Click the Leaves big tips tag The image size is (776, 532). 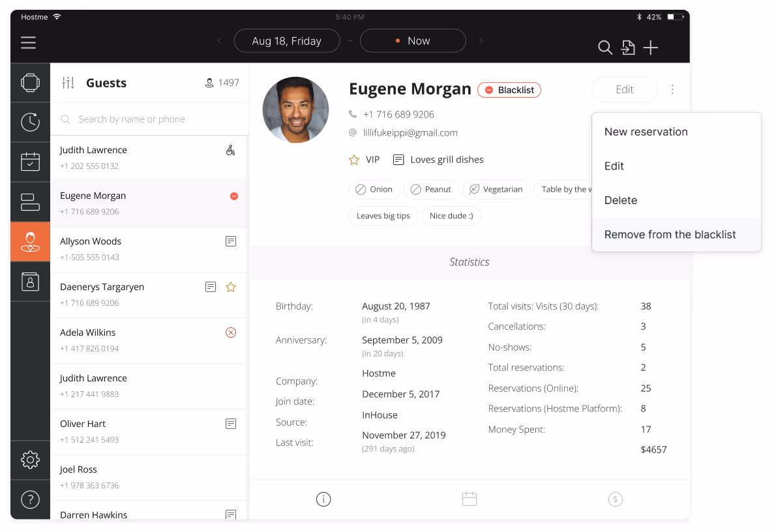pyautogui.click(x=383, y=216)
